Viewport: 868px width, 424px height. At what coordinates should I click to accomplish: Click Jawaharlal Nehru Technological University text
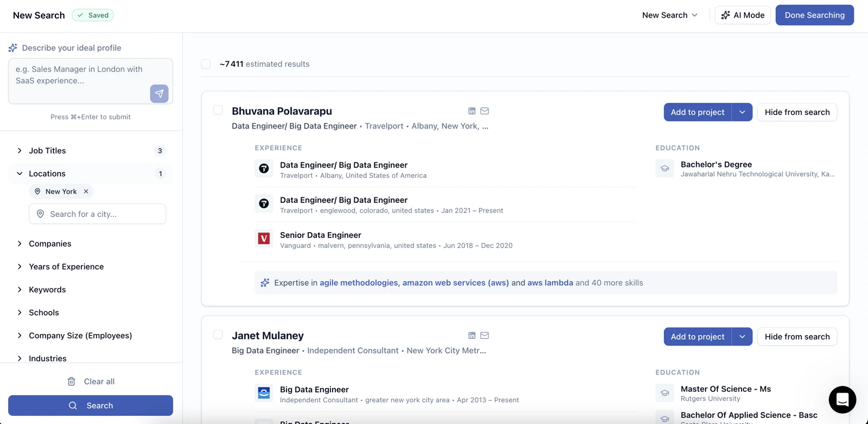click(x=758, y=174)
